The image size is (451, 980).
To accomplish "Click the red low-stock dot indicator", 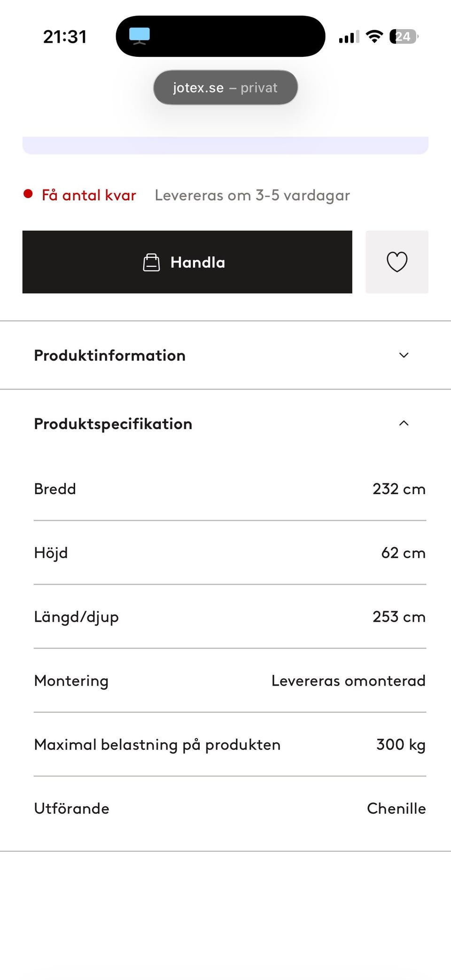I will click(28, 194).
